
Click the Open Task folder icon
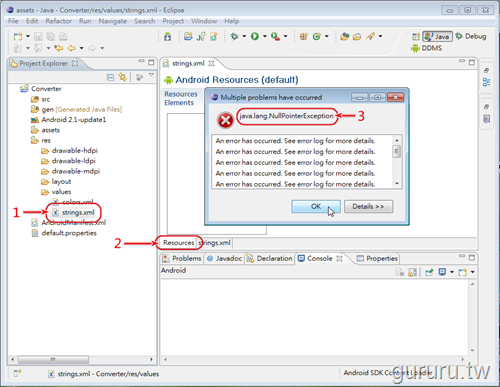click(357, 36)
